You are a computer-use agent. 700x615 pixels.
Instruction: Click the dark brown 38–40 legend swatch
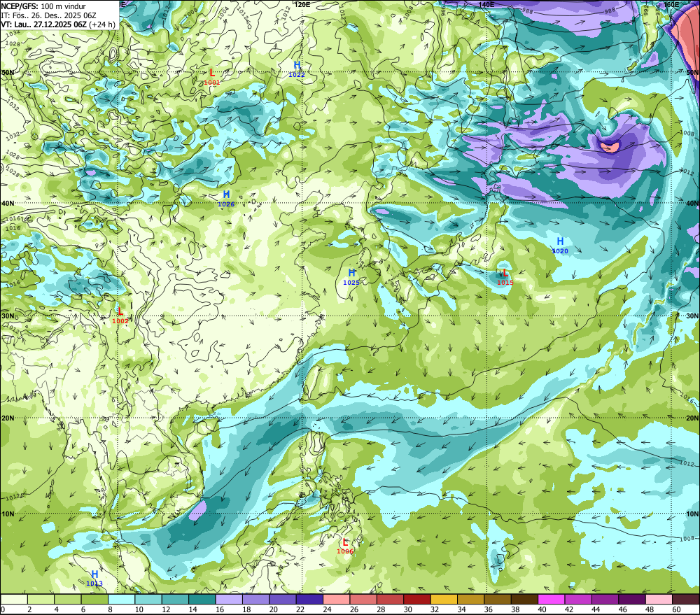click(x=524, y=599)
